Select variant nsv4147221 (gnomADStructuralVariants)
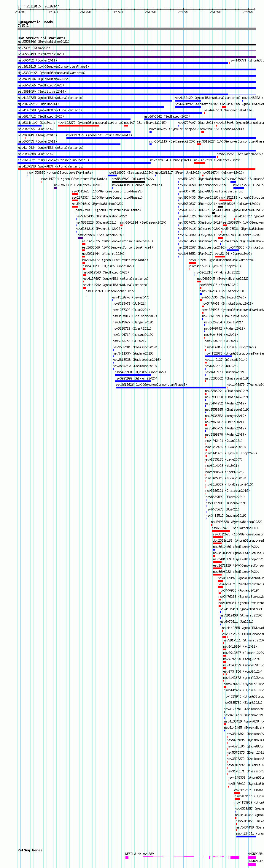This screenshot has width=264, height=868. pos(74,179)
